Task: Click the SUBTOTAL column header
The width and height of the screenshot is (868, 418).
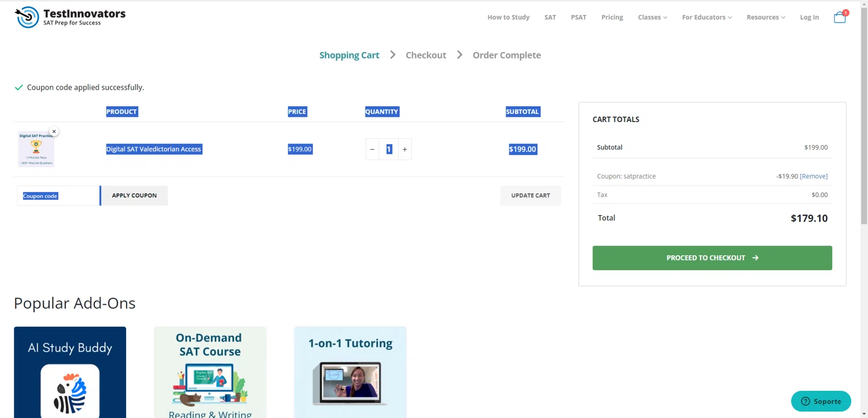Action: click(523, 112)
